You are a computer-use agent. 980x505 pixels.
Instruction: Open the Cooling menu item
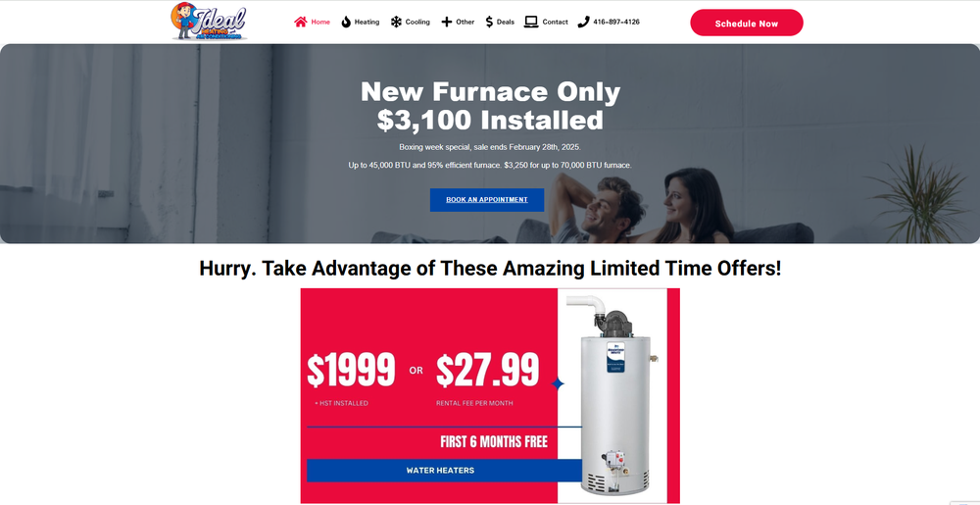point(417,22)
